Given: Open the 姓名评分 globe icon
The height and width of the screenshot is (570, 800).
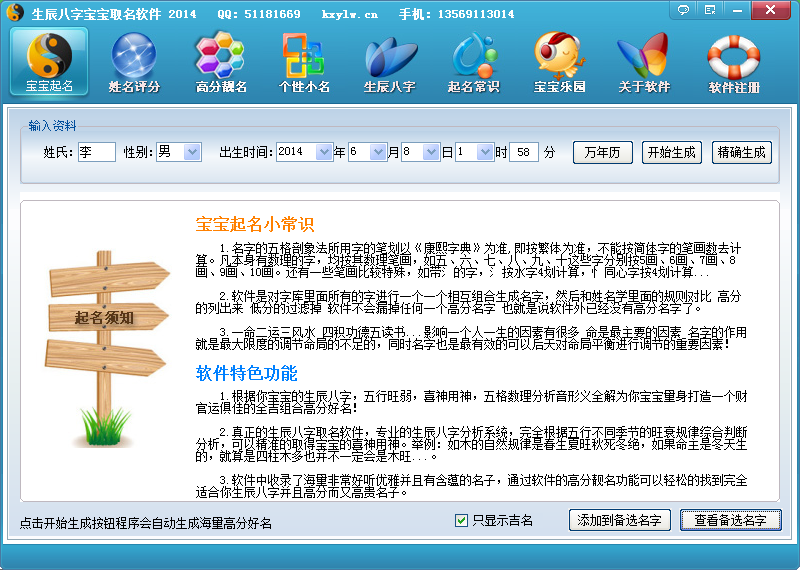Looking at the screenshot, I should pyautogui.click(x=134, y=61).
